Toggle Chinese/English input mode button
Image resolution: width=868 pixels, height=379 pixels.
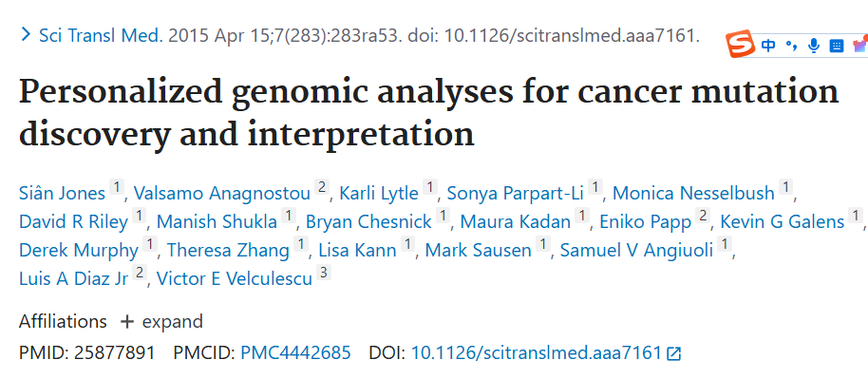(x=768, y=46)
